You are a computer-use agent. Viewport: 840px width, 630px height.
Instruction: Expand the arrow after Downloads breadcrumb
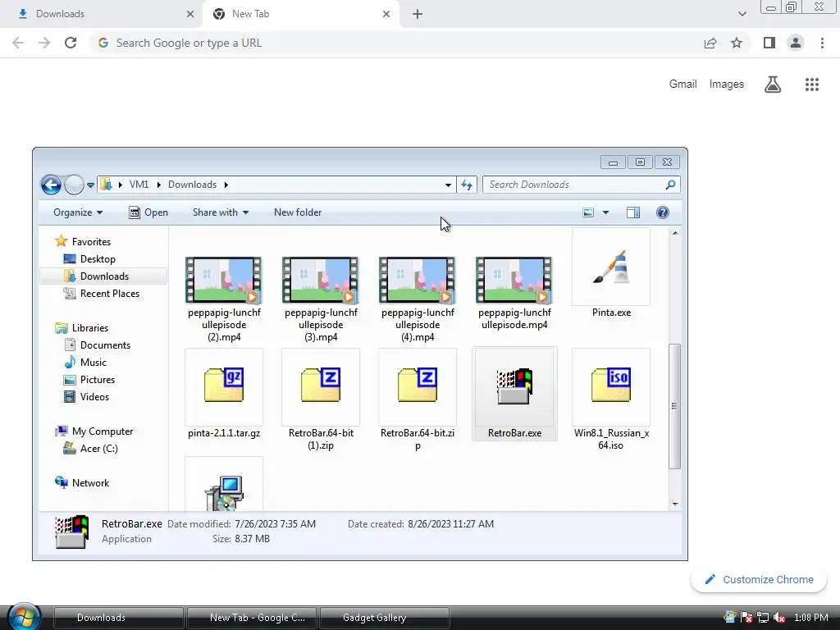coord(226,185)
